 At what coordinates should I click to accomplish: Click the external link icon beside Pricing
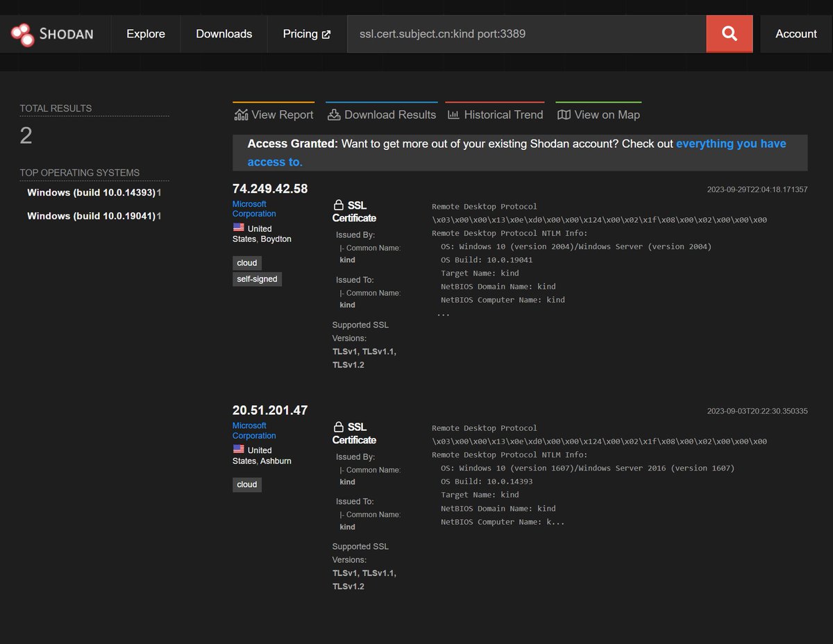(326, 34)
